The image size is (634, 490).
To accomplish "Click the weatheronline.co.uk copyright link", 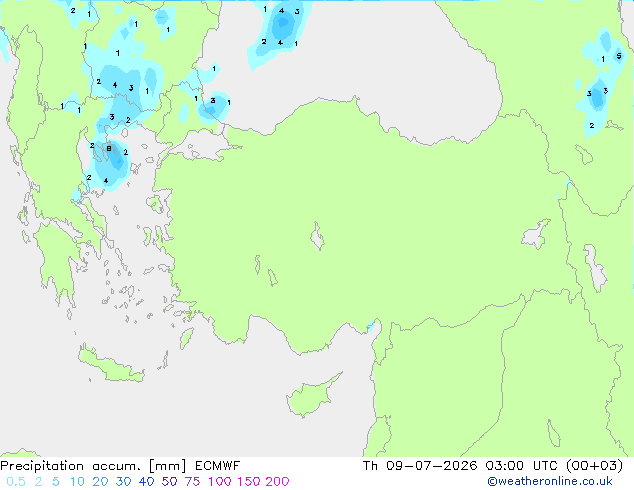I will tap(550, 481).
